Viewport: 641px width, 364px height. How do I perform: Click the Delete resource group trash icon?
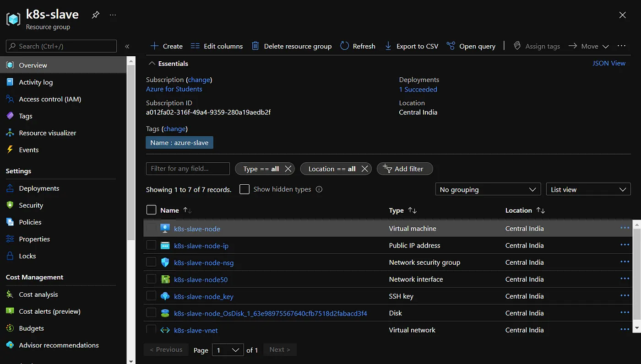(x=255, y=46)
